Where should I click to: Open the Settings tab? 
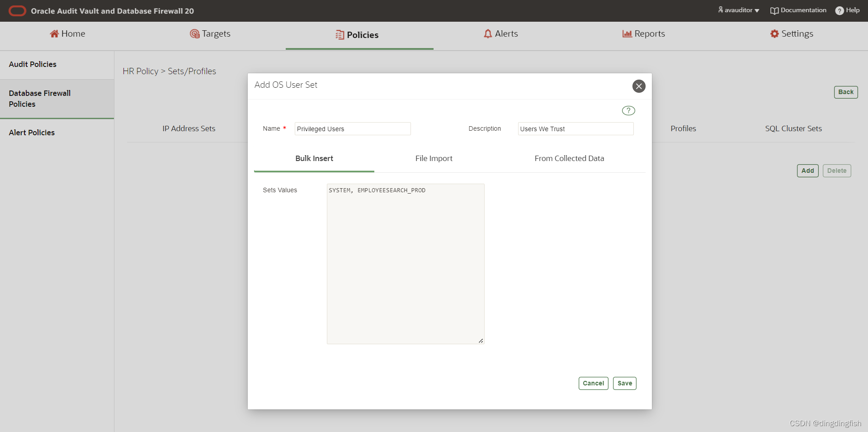[792, 34]
